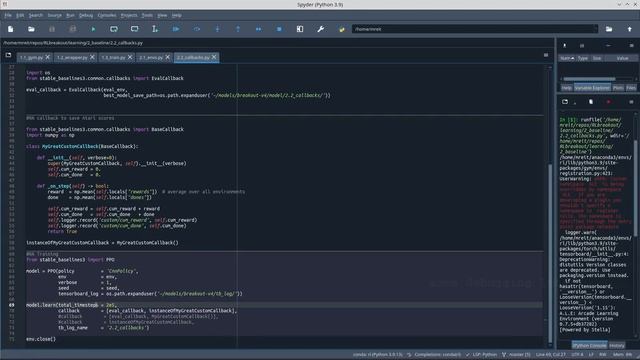This screenshot has width=640, height=360.
Task: Open the Debug menu
Action: click(x=86, y=15)
